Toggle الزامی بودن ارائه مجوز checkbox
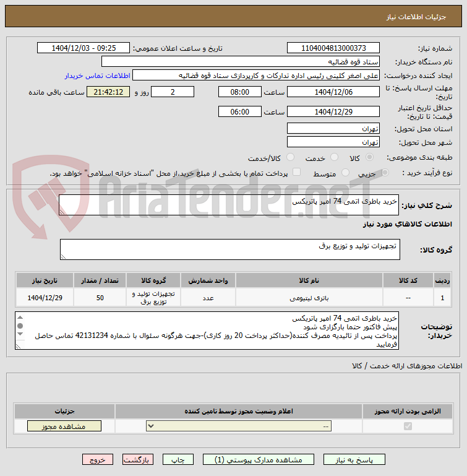The height and width of the screenshot is (476, 467). tap(408, 426)
